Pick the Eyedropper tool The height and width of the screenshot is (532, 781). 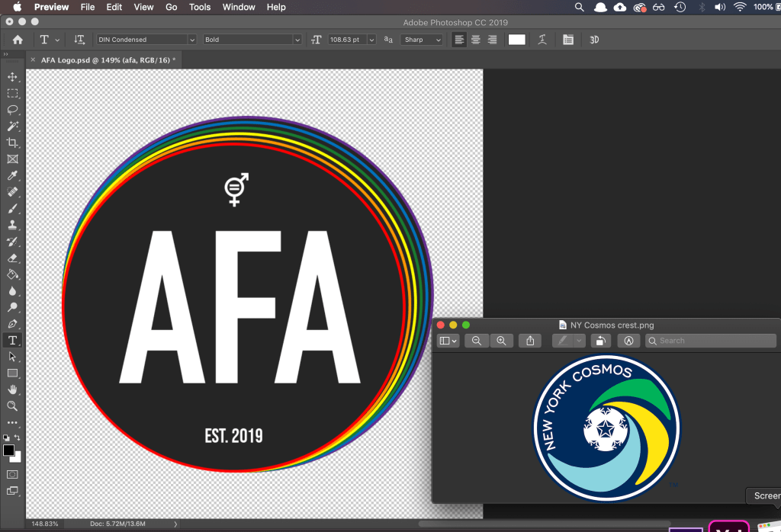[x=12, y=175]
